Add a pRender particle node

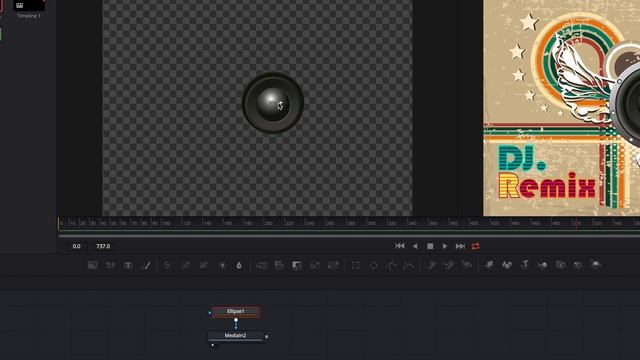[467, 265]
